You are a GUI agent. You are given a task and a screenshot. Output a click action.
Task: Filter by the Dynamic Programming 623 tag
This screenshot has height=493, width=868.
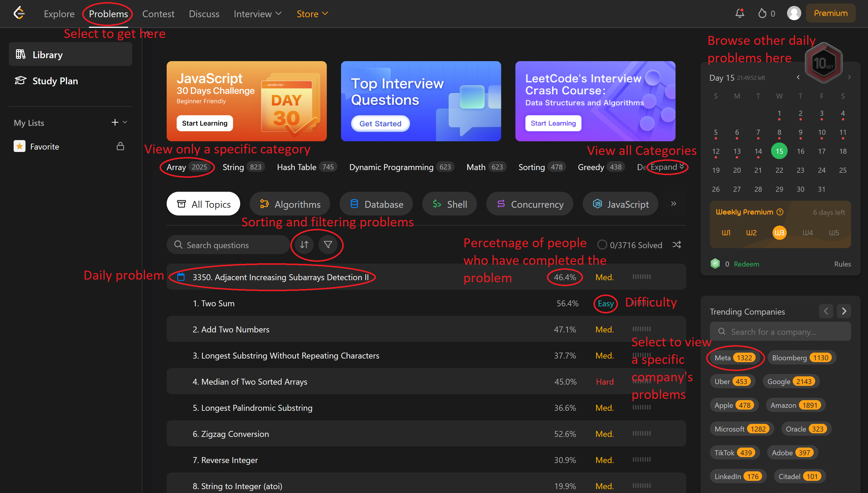402,167
